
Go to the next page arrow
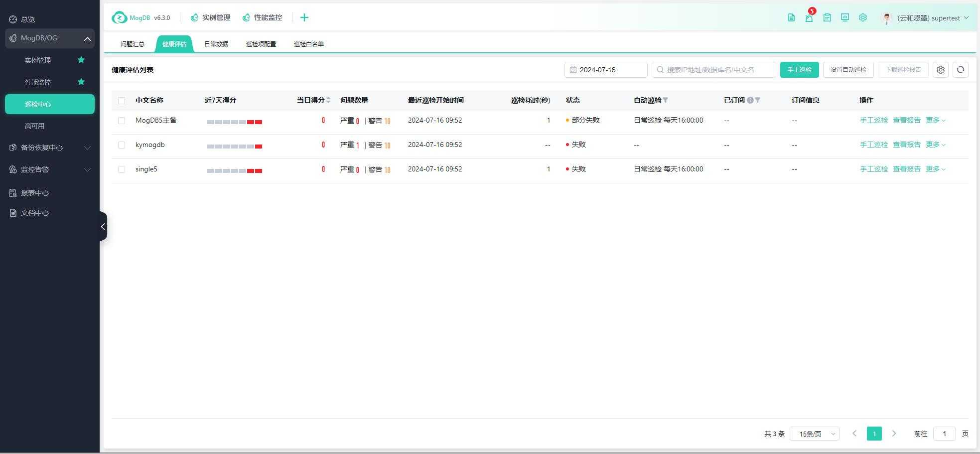pyautogui.click(x=894, y=434)
